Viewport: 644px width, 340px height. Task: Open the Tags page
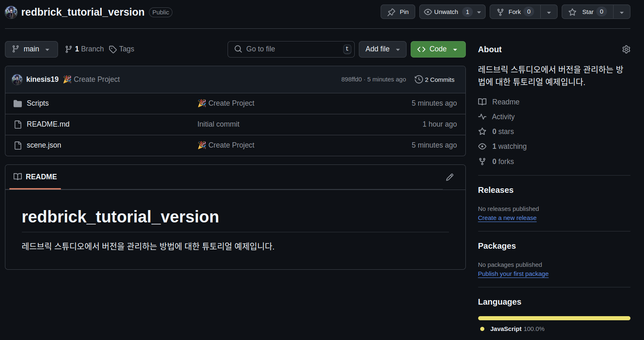pyautogui.click(x=122, y=49)
